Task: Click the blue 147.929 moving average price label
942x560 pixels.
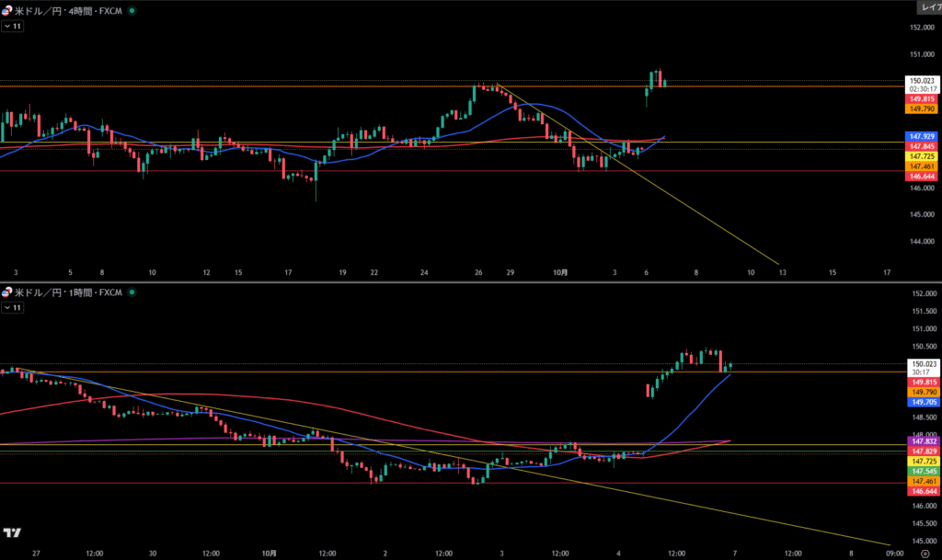Action: point(922,136)
